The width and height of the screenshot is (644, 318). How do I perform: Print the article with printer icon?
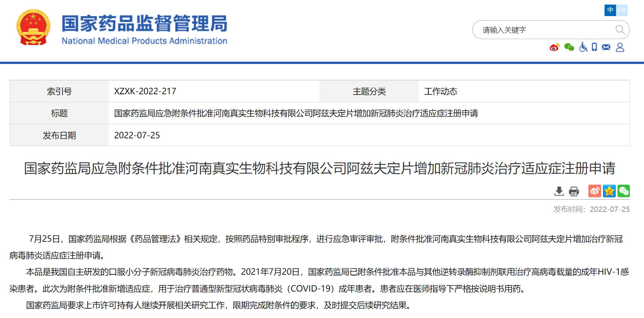tap(574, 191)
